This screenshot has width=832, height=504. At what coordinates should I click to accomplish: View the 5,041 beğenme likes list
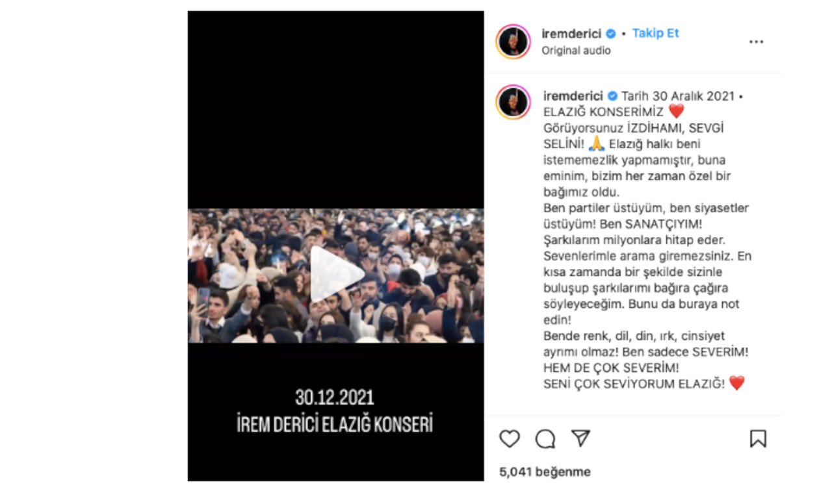click(x=545, y=472)
